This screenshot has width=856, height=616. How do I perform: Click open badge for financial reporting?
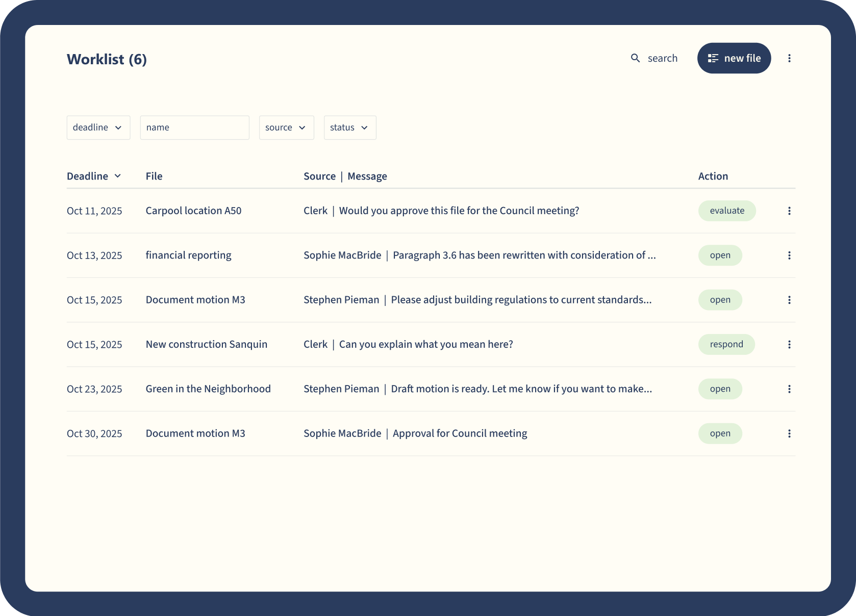[720, 255]
